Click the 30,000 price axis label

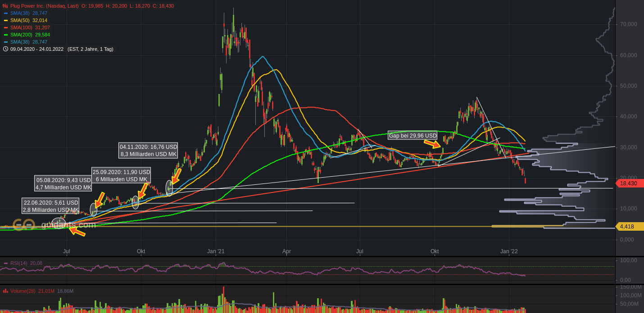click(629, 148)
